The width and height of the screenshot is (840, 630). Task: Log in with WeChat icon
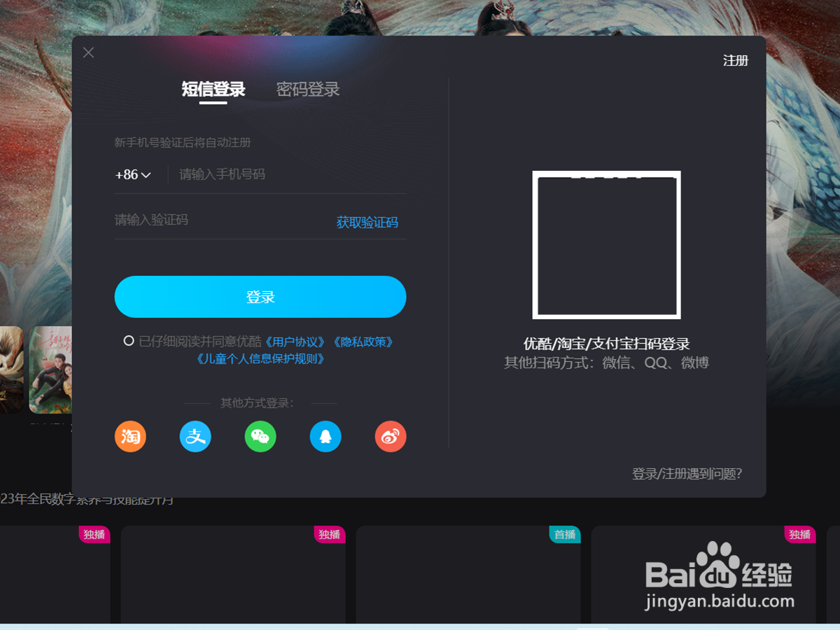tap(260, 436)
